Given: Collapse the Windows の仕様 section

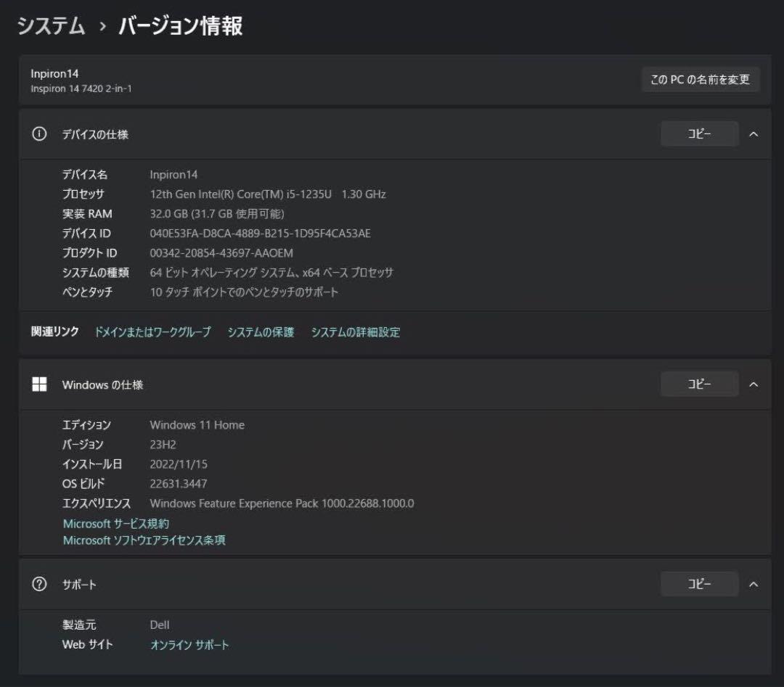Looking at the screenshot, I should pyautogui.click(x=754, y=384).
